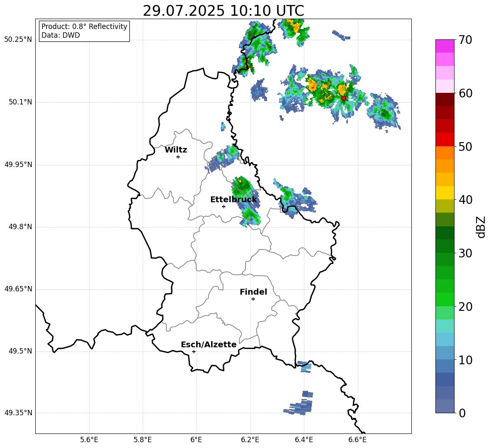Click the 50.25°N latitude label
The image size is (491, 448).
[18, 40]
